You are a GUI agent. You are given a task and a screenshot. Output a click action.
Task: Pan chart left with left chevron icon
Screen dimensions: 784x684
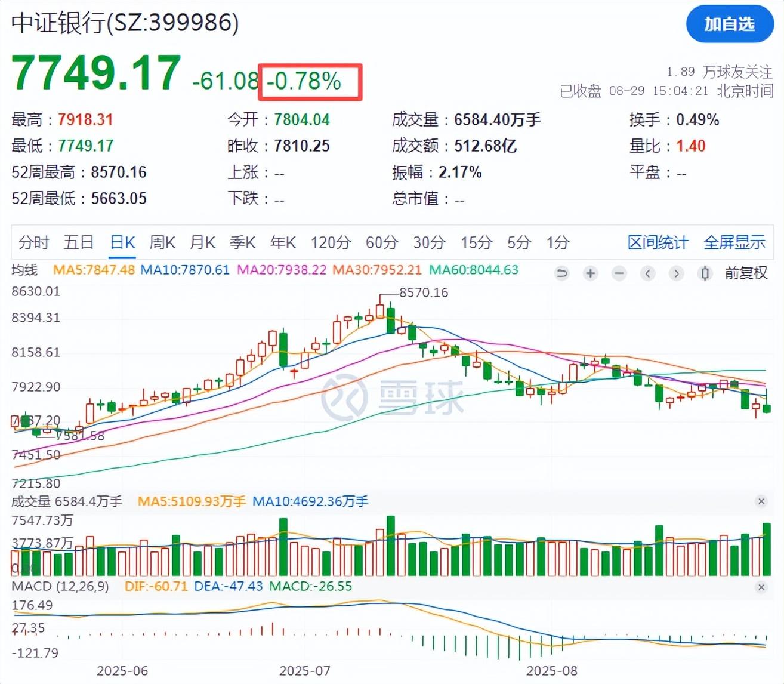click(648, 273)
